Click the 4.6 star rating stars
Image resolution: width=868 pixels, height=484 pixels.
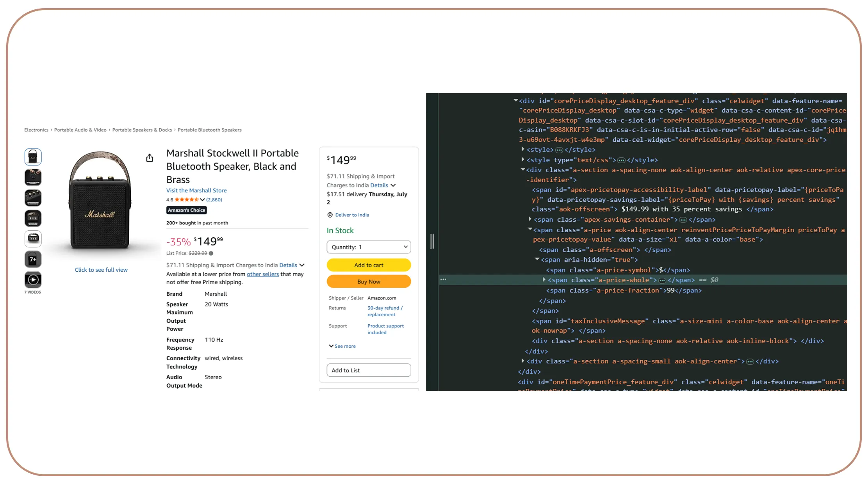coord(187,200)
